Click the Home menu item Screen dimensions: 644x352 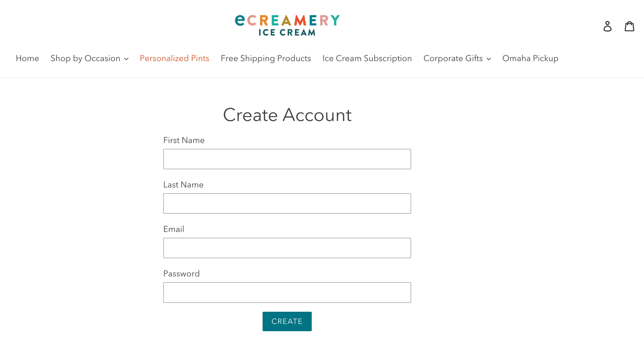(27, 58)
